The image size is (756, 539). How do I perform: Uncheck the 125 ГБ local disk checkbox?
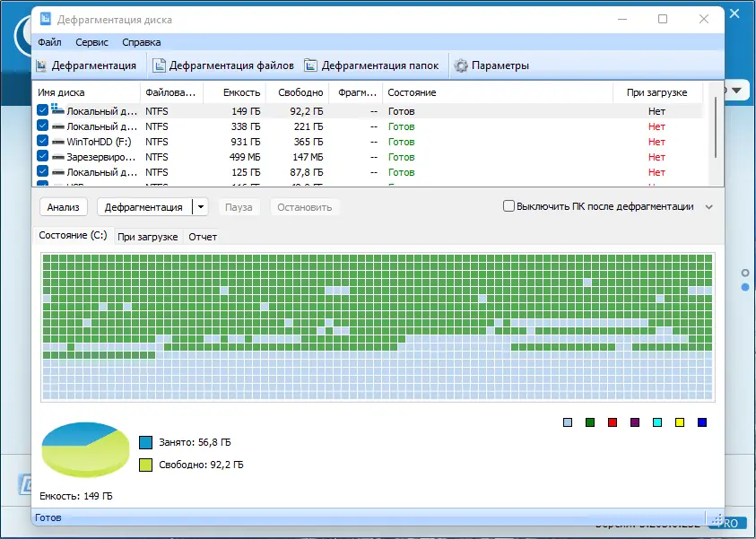click(x=42, y=171)
